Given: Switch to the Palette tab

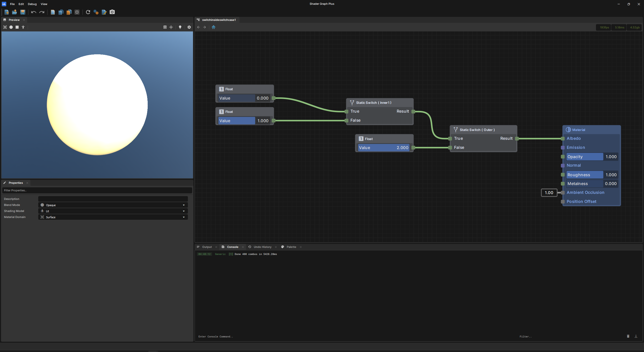Looking at the screenshot, I should click(291, 247).
